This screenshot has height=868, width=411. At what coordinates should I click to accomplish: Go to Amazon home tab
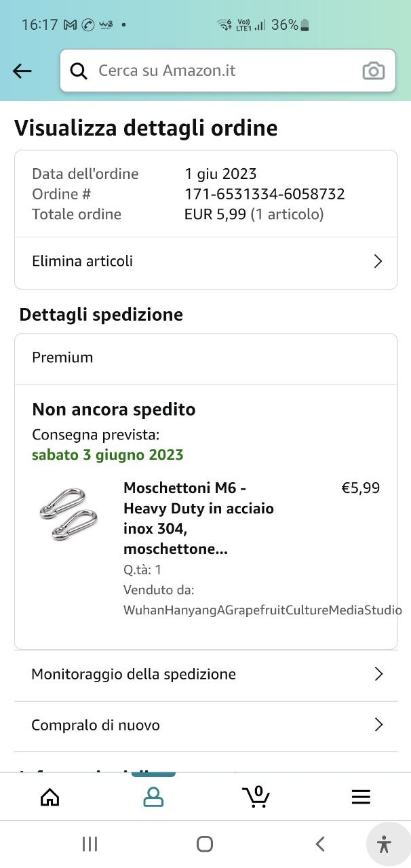(x=50, y=797)
